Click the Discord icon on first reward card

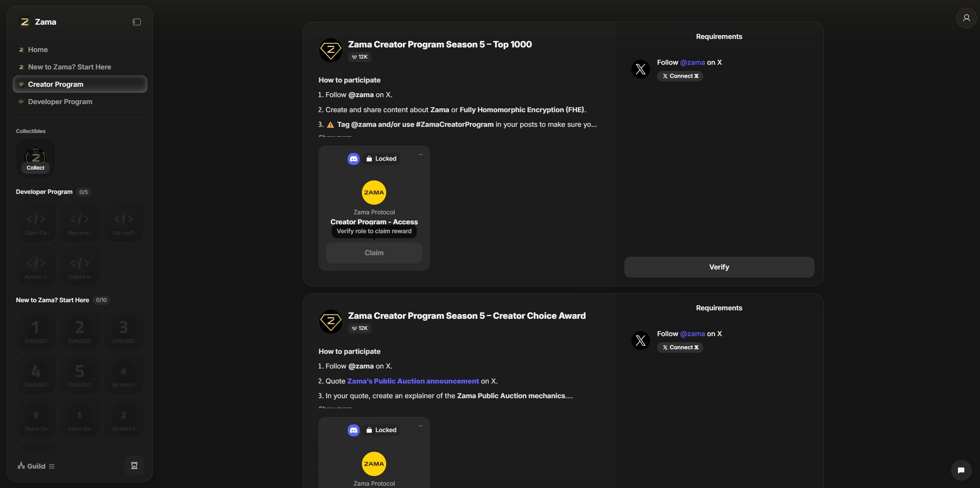point(353,159)
